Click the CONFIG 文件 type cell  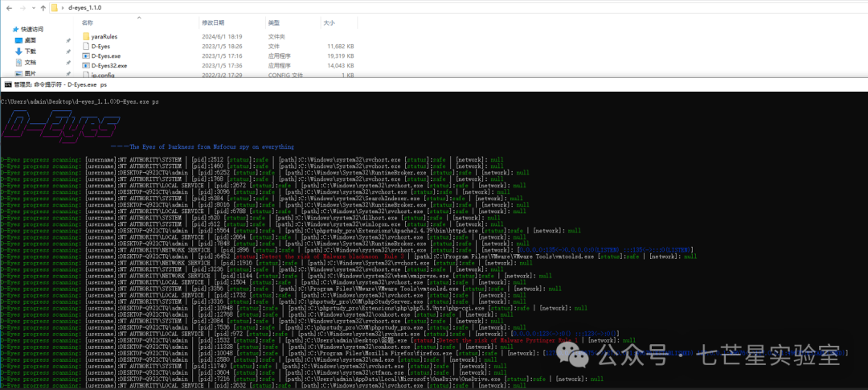(285, 75)
